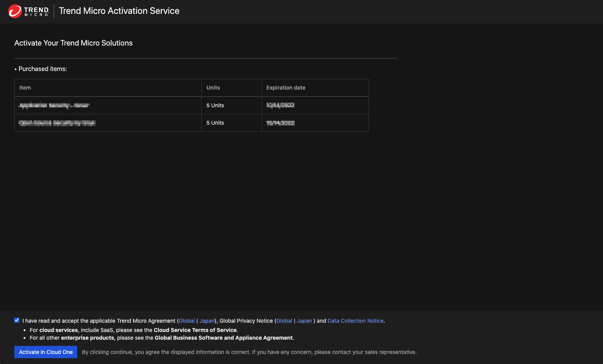
Task: Open the Global Trend Micro Agreement link
Action: (x=187, y=321)
